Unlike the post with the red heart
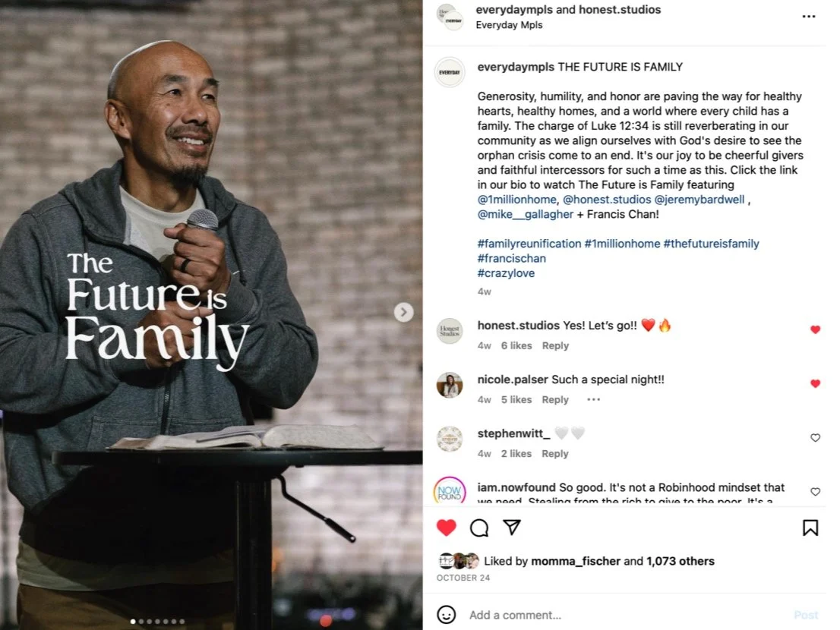Screen dimensions: 840x630 [x=447, y=528]
